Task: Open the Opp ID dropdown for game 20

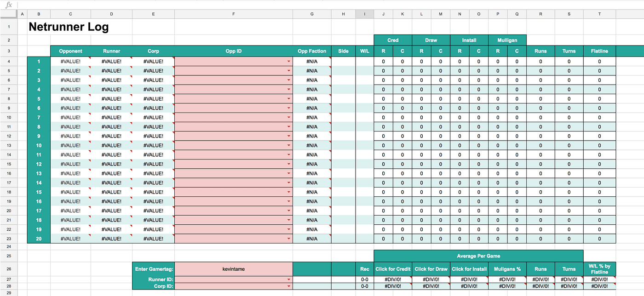Action: 289,239
